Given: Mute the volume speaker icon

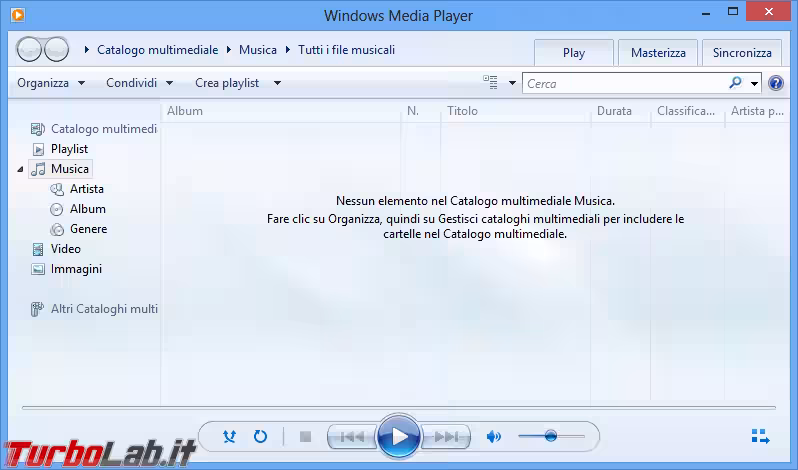Looking at the screenshot, I should click(x=493, y=437).
